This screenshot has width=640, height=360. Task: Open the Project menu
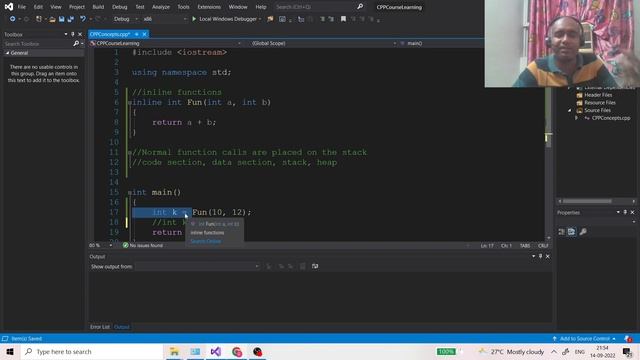click(77, 7)
